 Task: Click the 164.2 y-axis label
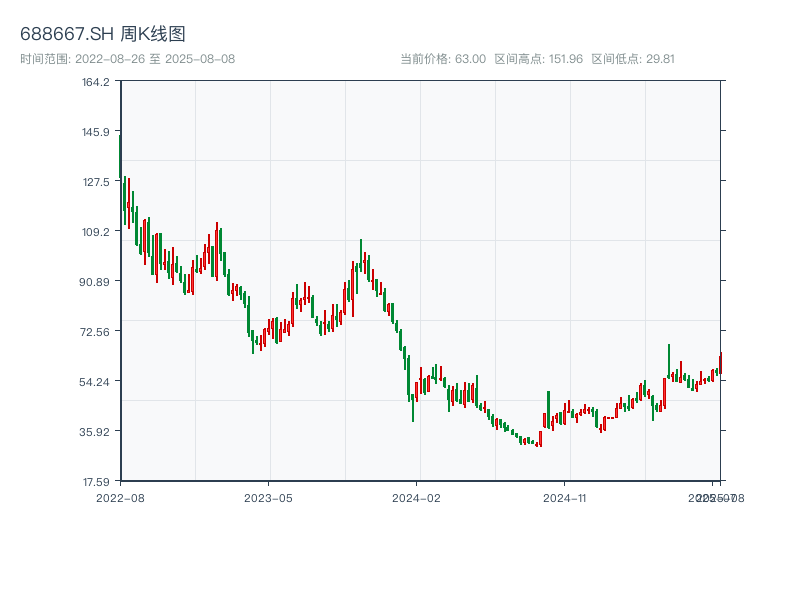click(x=96, y=82)
